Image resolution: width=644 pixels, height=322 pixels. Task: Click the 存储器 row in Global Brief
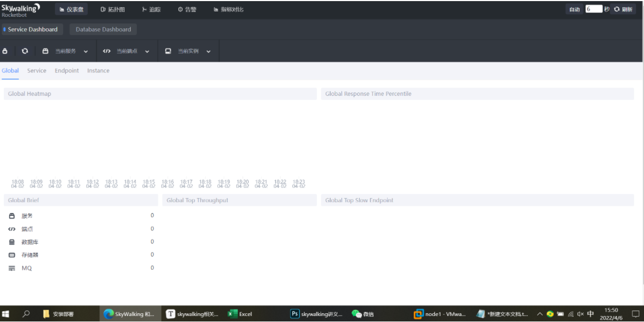81,255
